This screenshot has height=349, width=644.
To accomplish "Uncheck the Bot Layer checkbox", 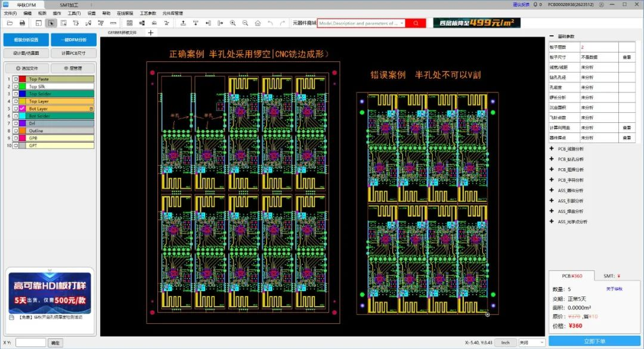I will point(16,108).
